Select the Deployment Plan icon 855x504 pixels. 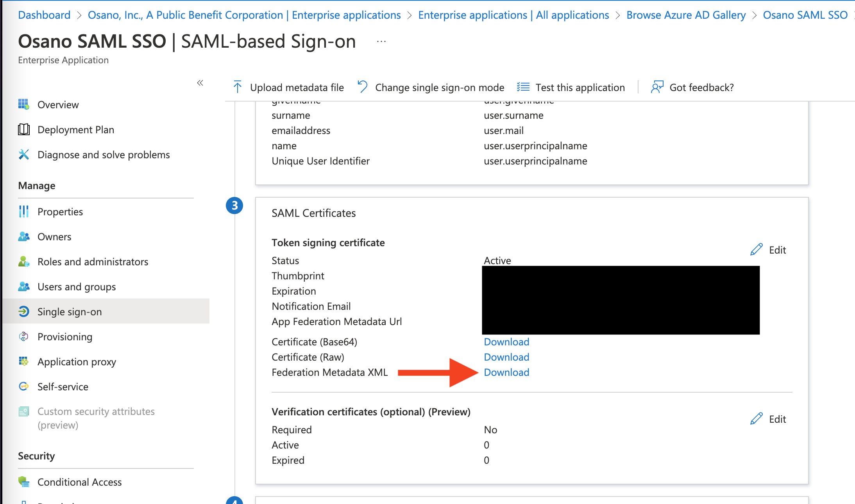[x=23, y=129]
